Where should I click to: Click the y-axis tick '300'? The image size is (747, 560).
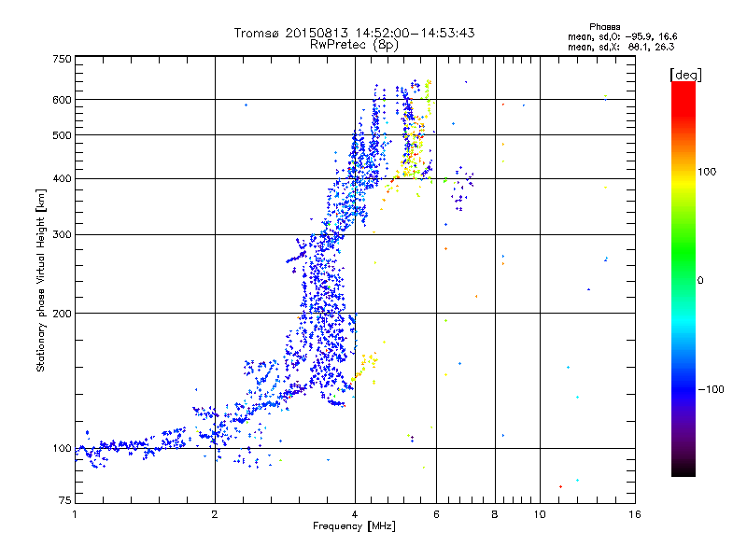(62, 235)
